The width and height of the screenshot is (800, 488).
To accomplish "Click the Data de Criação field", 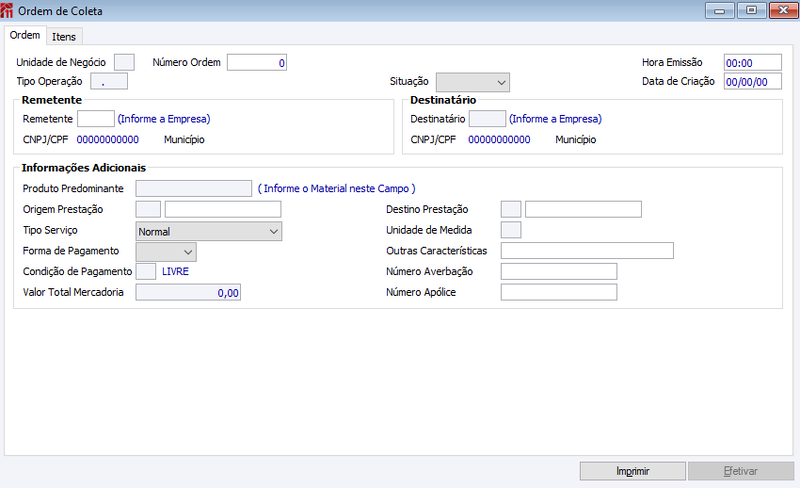I will (753, 81).
